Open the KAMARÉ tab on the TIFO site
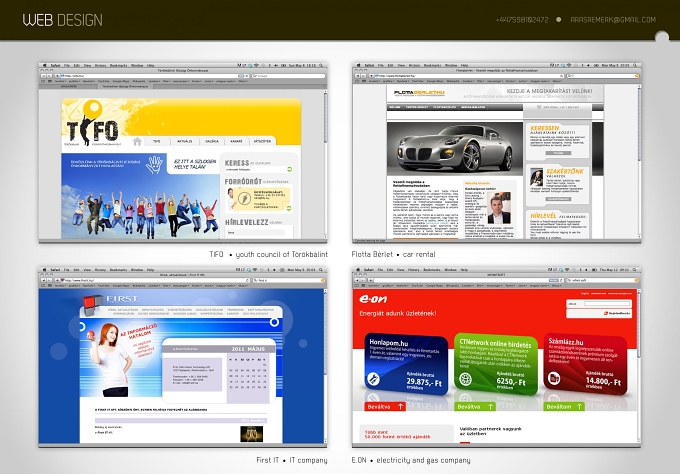This screenshot has height=474, width=680. pyautogui.click(x=236, y=141)
